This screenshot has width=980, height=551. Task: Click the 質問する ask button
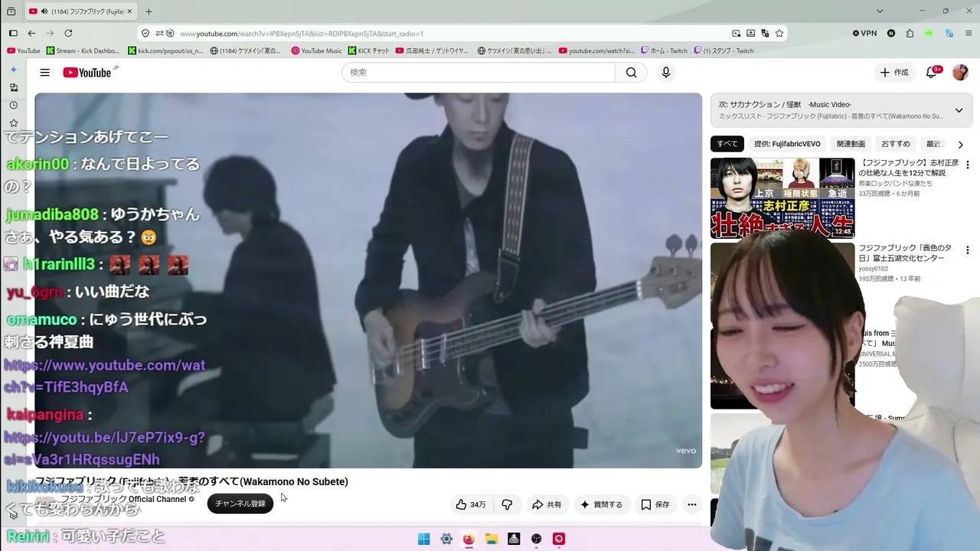pos(601,504)
